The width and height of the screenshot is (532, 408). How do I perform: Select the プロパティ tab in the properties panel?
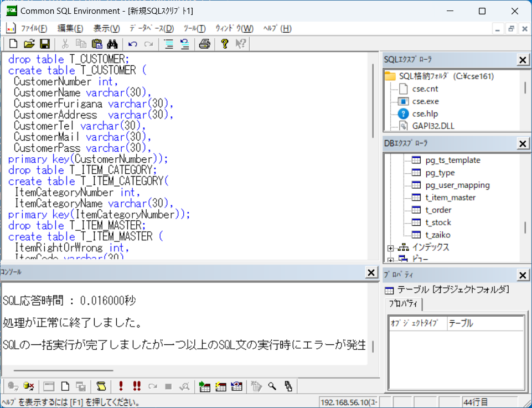coord(403,303)
